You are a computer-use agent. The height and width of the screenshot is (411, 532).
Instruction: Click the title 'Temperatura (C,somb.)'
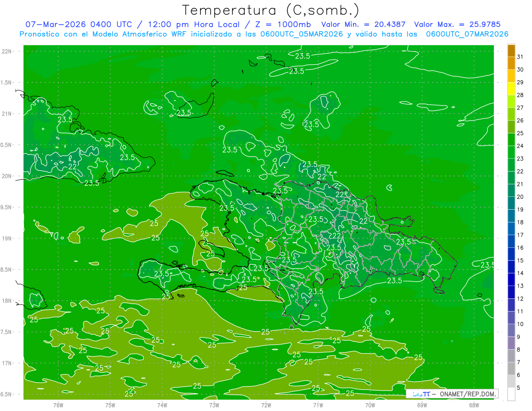click(x=271, y=10)
